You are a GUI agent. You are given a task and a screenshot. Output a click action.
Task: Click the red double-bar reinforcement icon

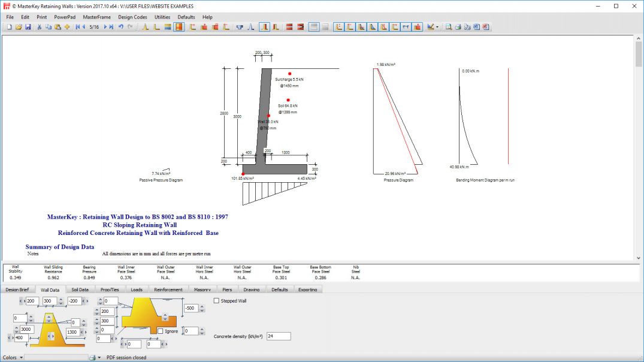(289, 27)
